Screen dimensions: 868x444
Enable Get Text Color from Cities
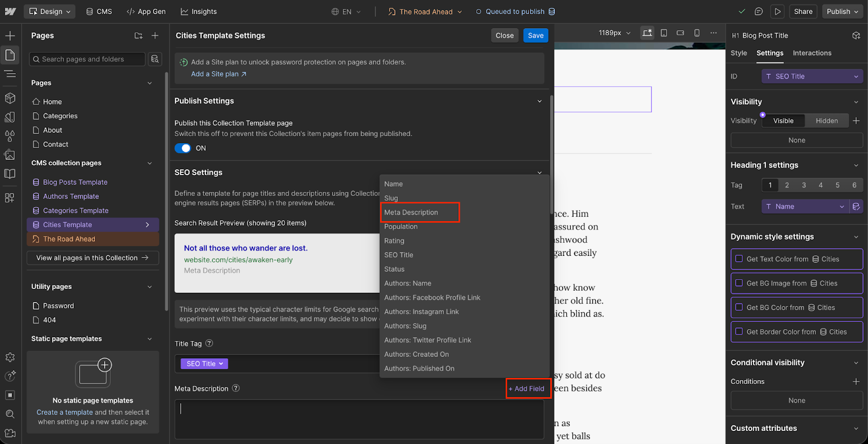pos(739,259)
